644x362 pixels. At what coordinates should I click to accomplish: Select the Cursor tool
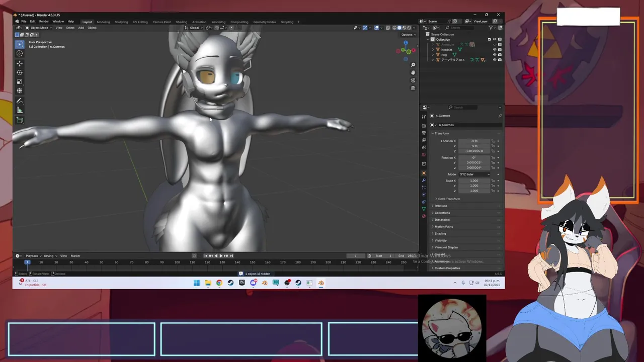(x=20, y=53)
